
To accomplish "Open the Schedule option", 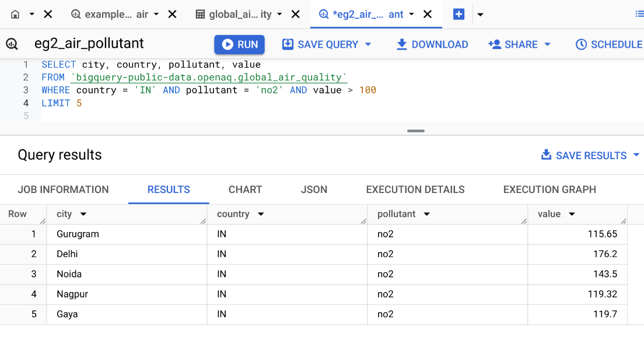I will (x=608, y=44).
